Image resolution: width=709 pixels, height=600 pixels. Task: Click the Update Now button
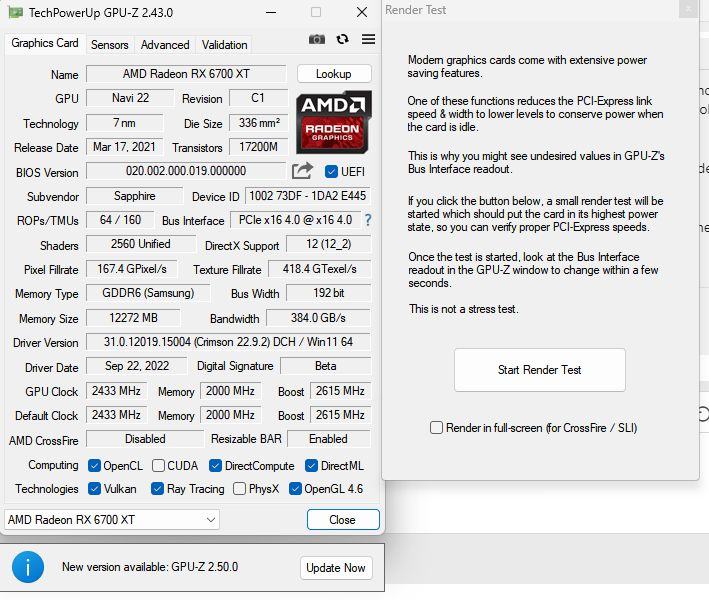(x=336, y=567)
